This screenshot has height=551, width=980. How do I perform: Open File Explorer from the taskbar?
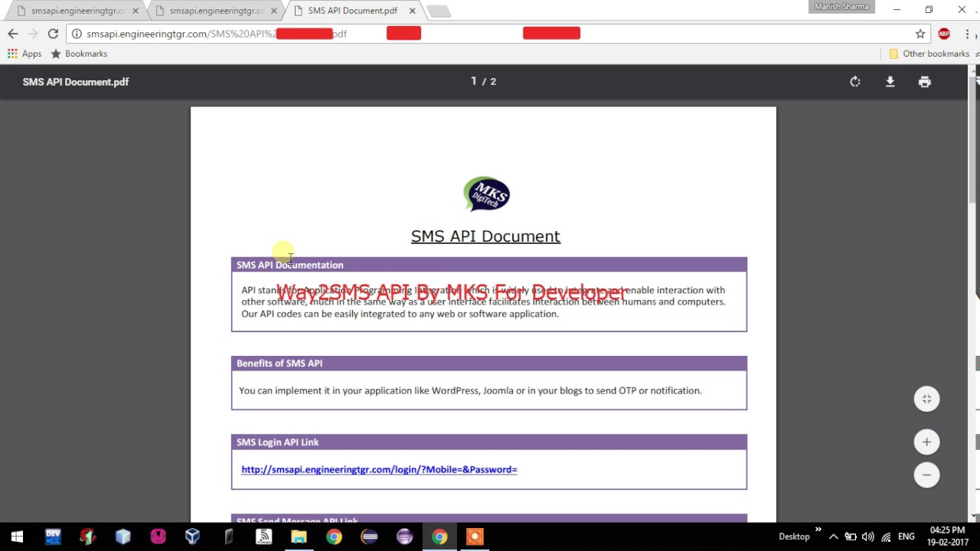tap(299, 536)
